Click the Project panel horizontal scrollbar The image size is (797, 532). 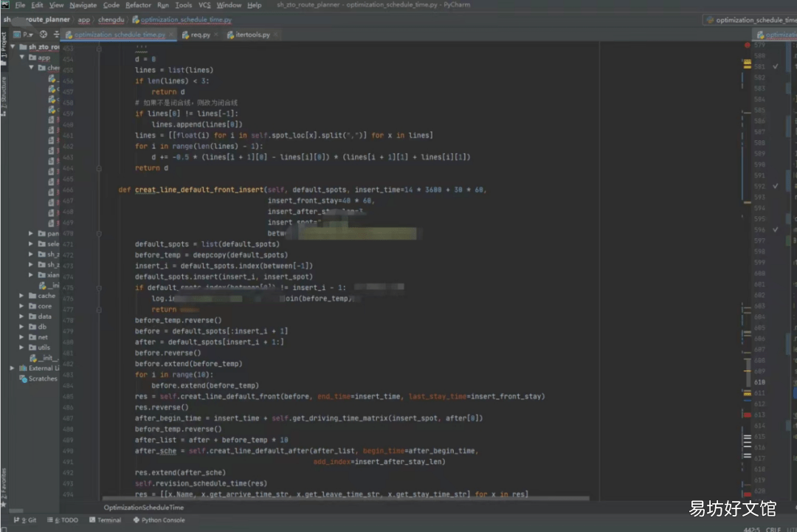16,511
